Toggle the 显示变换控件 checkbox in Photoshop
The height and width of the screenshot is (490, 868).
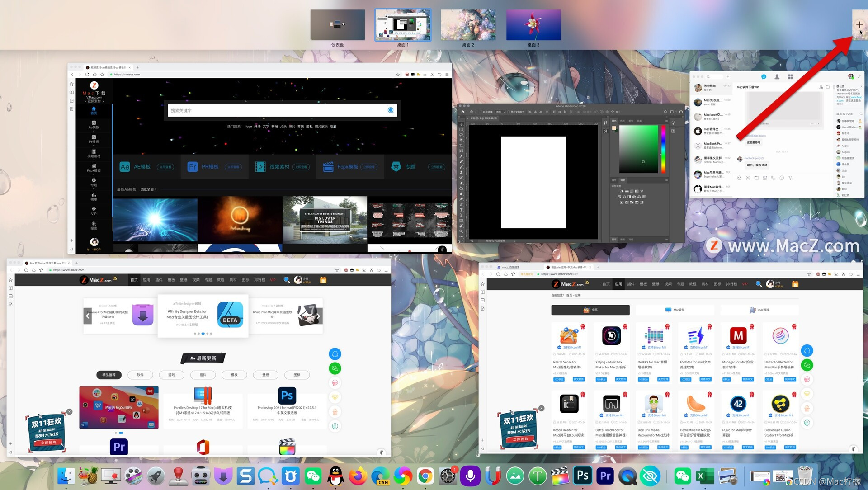509,112
